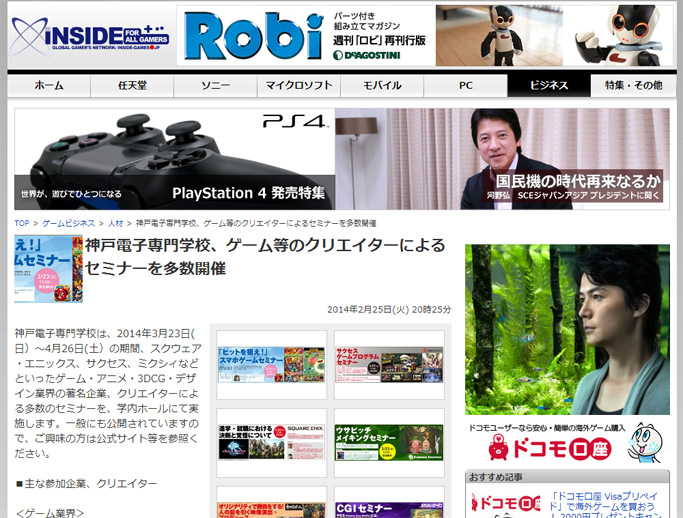The height and width of the screenshot is (518, 683).
Task: Open the ドコモ口座 Visaプリペイド article link
Action: click(605, 505)
